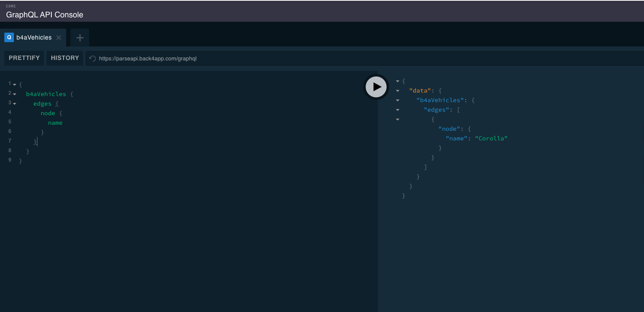The image size is (644, 312).
Task: Click the blue Q icon on tab
Action: click(9, 37)
